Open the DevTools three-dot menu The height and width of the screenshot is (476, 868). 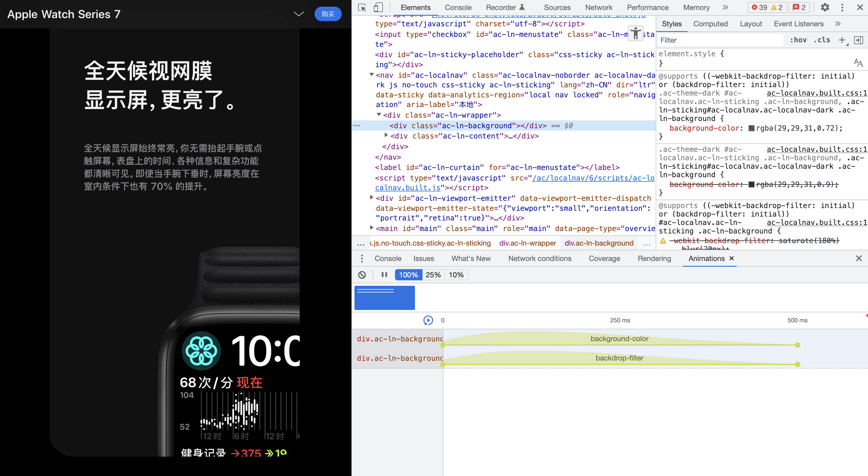coord(842,8)
